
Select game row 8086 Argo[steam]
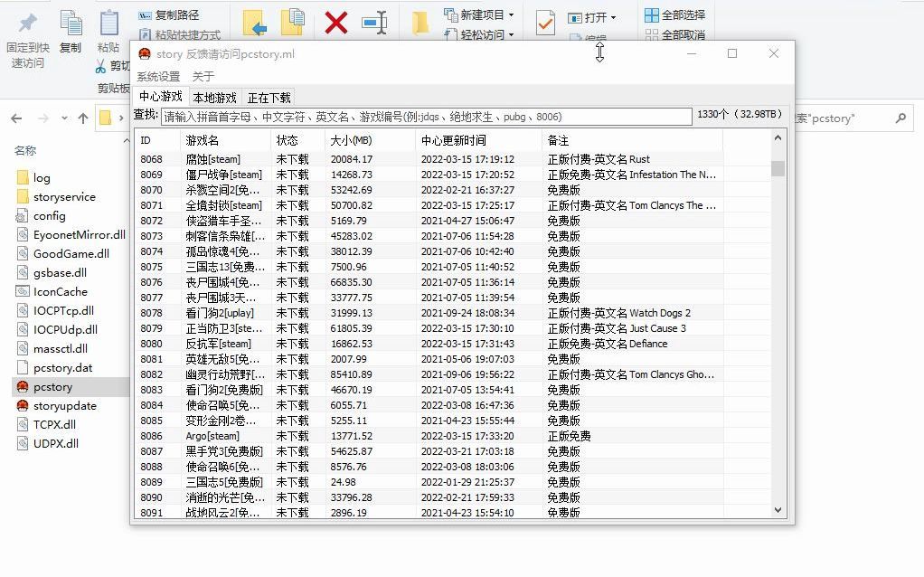tap(453, 436)
